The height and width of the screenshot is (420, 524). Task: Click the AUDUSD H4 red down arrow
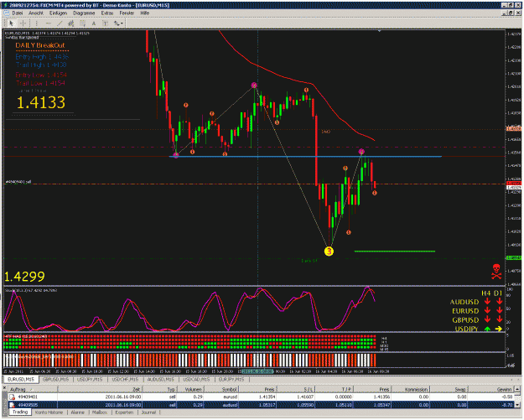tap(488, 302)
